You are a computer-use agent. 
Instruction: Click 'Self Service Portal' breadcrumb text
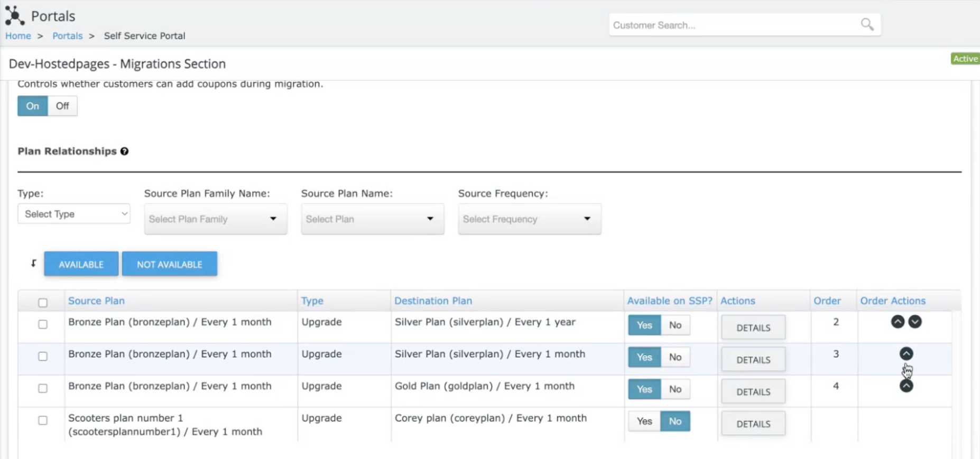coord(144,36)
